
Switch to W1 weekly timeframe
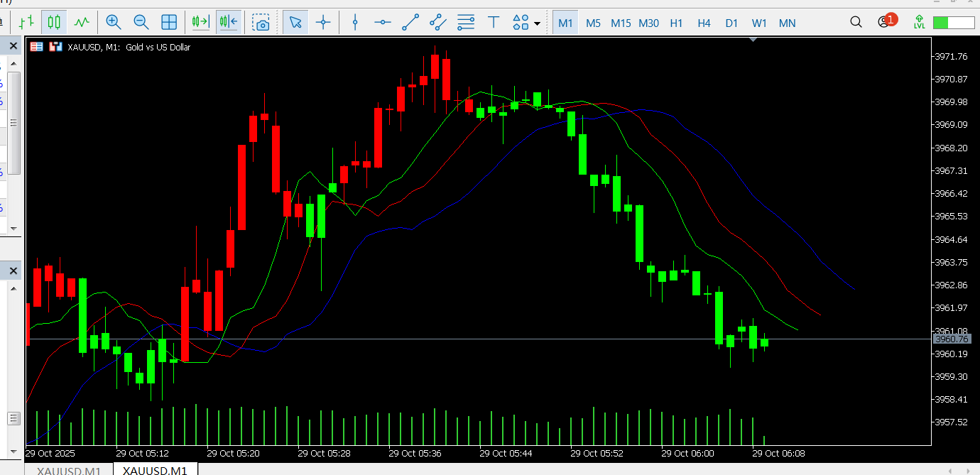click(759, 23)
